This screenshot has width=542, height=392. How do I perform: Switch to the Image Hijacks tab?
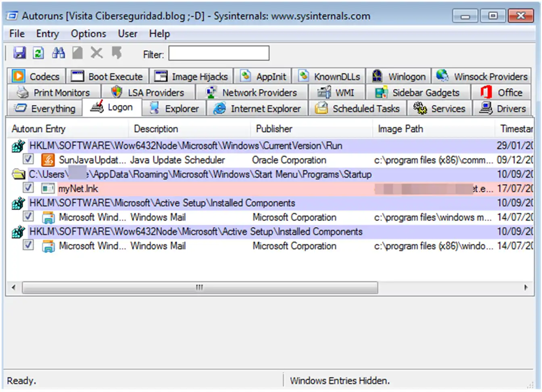tap(191, 76)
